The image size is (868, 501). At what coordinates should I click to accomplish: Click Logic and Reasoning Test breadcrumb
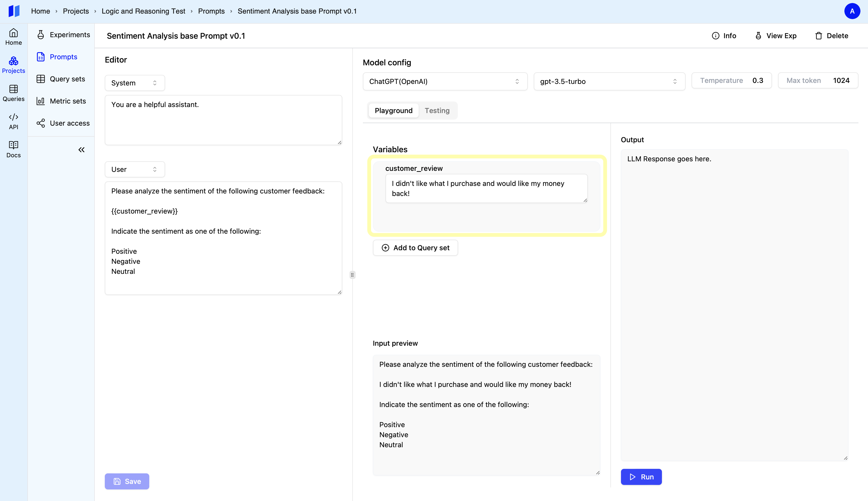coord(143,11)
